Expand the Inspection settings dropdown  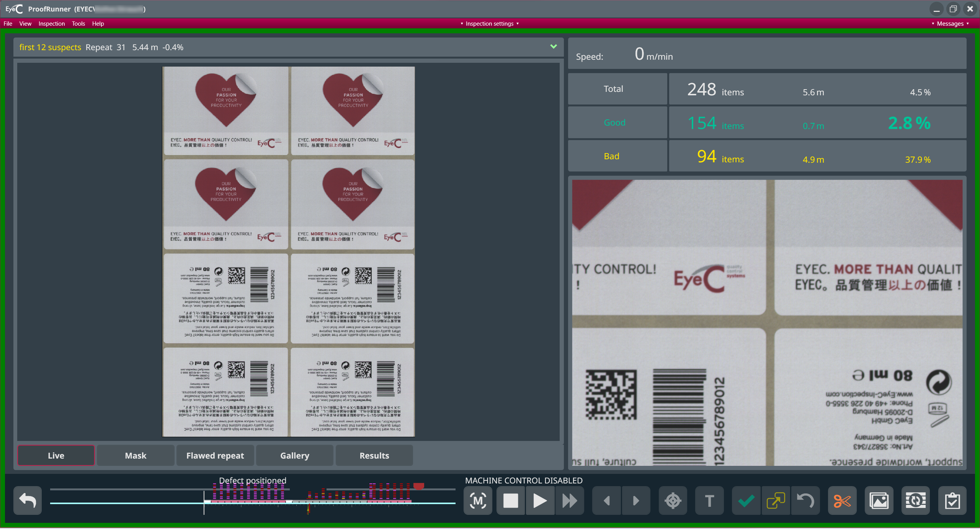[x=490, y=24]
